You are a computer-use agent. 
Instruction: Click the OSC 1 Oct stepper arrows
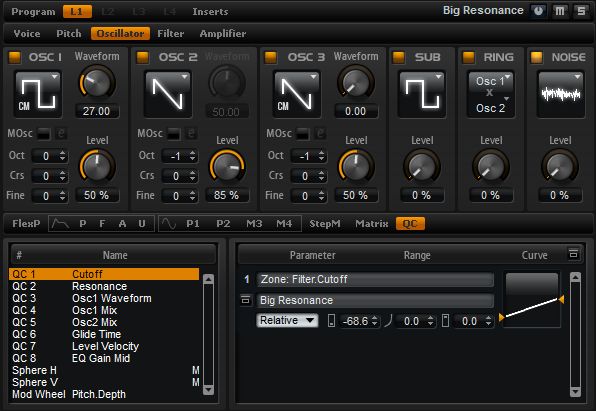pyautogui.click(x=62, y=156)
